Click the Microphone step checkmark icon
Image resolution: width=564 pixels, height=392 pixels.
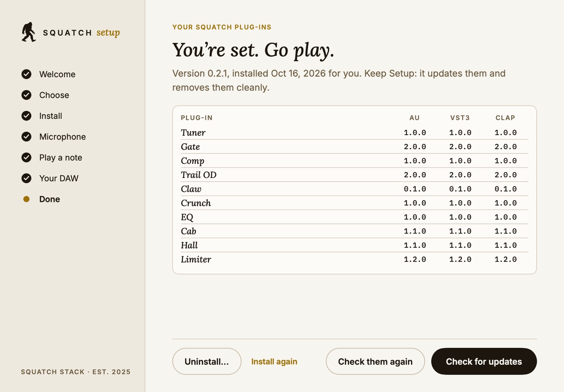pos(27,137)
